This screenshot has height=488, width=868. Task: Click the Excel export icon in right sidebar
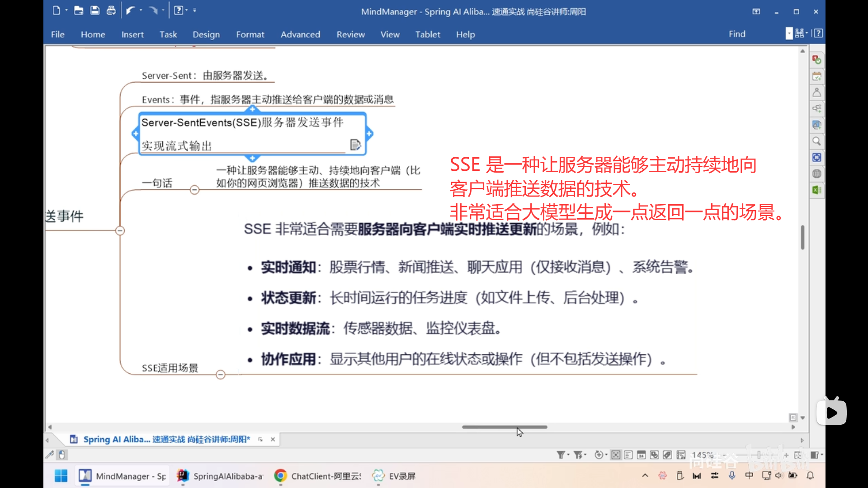click(816, 190)
